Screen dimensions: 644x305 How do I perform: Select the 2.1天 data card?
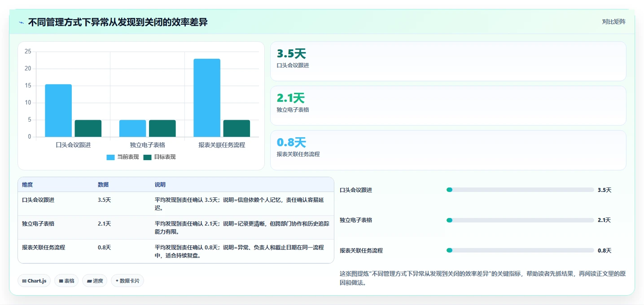coord(448,105)
